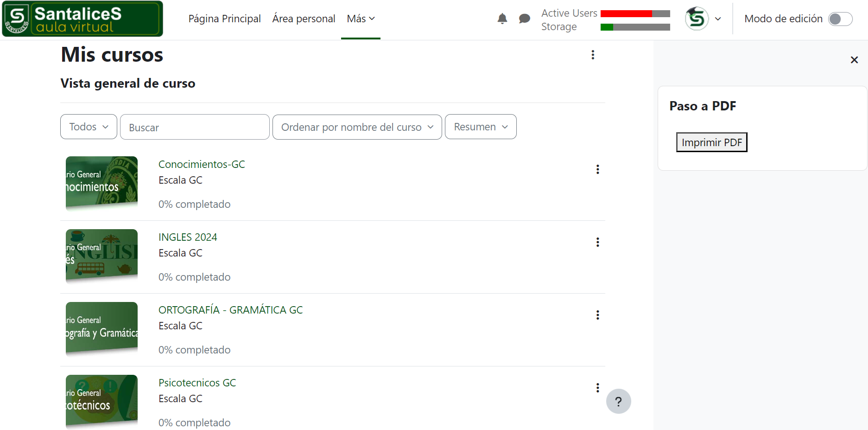Open the Área personal tab
Screen dimensions: 868x430
pyautogui.click(x=304, y=19)
